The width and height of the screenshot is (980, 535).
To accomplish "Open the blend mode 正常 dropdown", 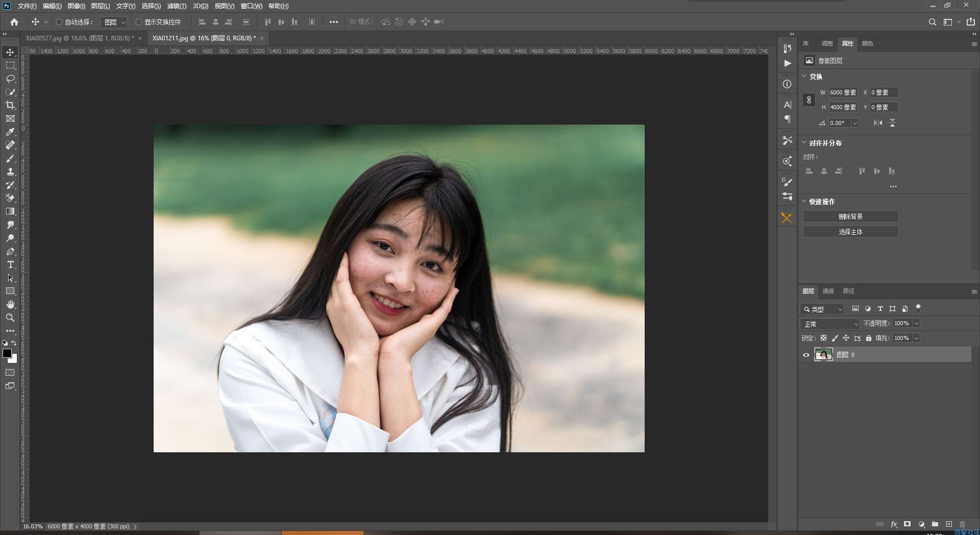I will pos(830,324).
